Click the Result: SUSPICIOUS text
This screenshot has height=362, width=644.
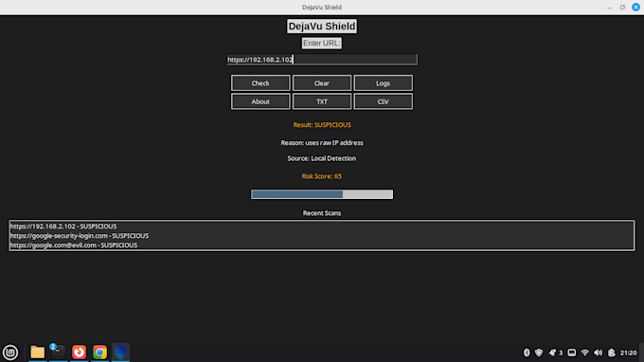[x=322, y=125]
